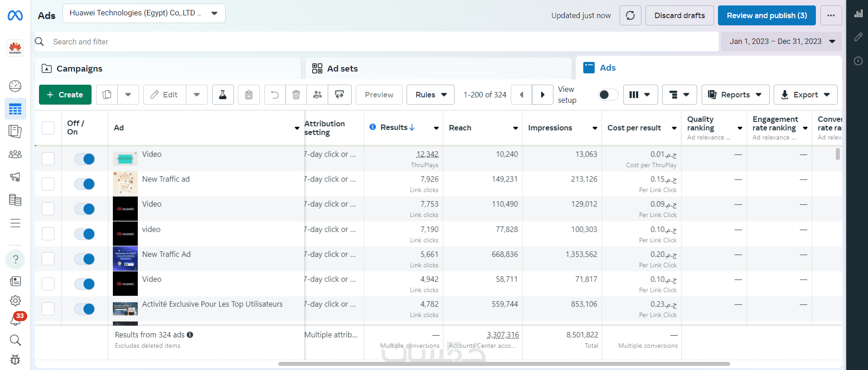Open Help question mark icon
This screenshot has height=370, width=868.
15,259
